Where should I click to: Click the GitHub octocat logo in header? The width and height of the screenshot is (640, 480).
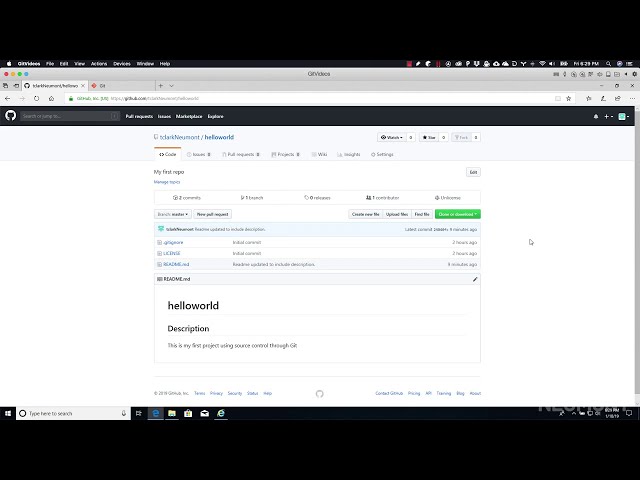click(x=11, y=116)
